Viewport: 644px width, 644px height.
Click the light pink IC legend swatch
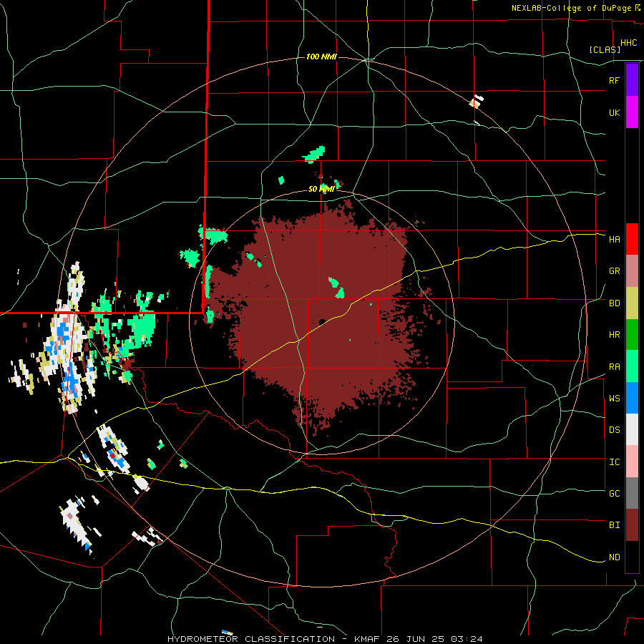632,462
